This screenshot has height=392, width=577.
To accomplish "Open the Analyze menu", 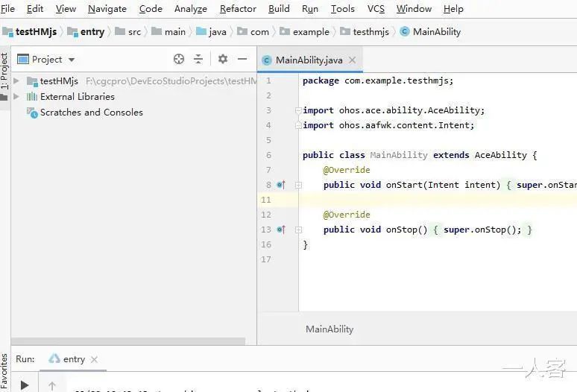I will pos(191,8).
